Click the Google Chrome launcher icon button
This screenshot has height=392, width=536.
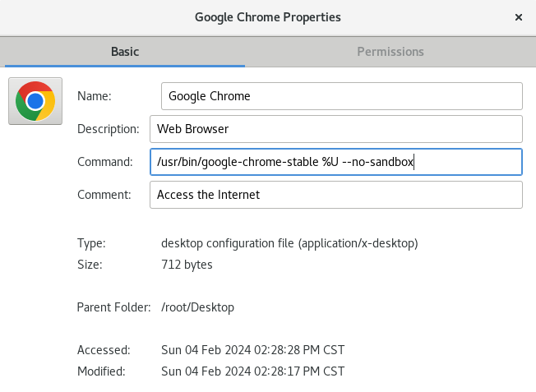coord(35,101)
